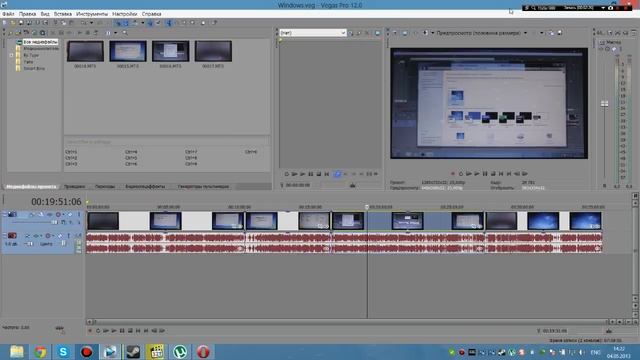
Task: Click Record in the timeline transport
Action: coord(90,331)
